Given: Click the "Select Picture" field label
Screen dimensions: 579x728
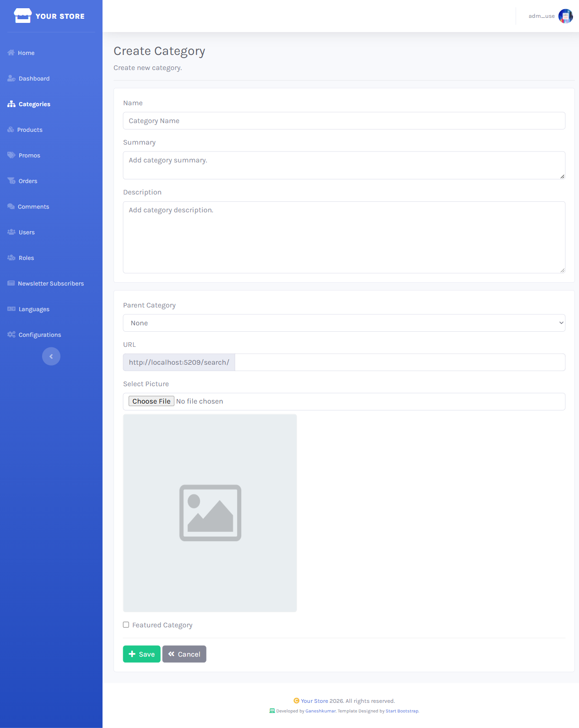Looking at the screenshot, I should pos(146,384).
